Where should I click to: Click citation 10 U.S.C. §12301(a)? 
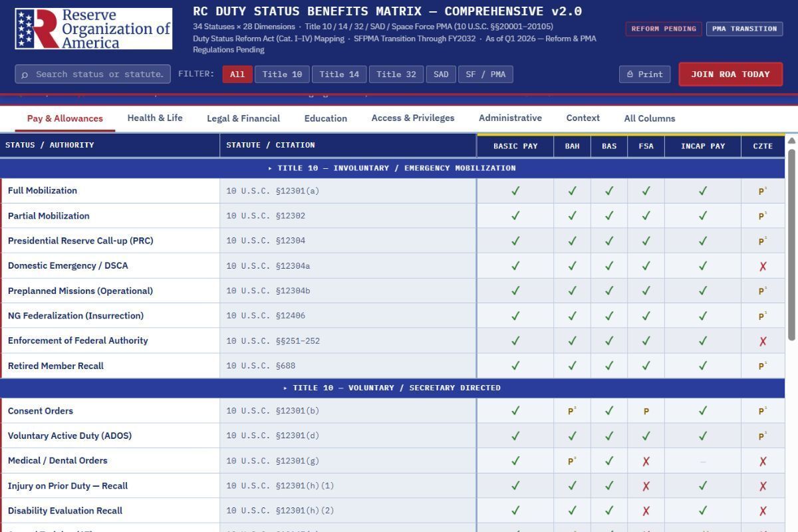coord(273,191)
